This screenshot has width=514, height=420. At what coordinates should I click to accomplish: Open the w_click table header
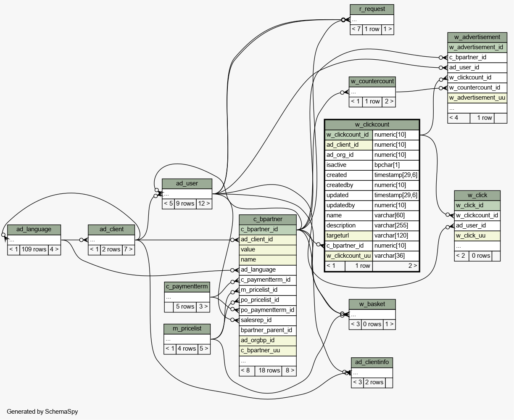[x=477, y=195]
